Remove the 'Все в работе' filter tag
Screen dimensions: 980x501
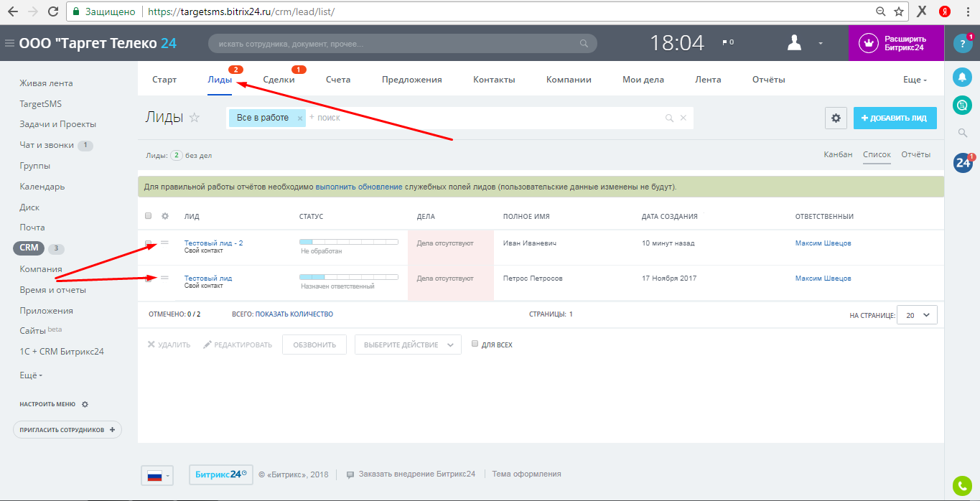pyautogui.click(x=300, y=118)
